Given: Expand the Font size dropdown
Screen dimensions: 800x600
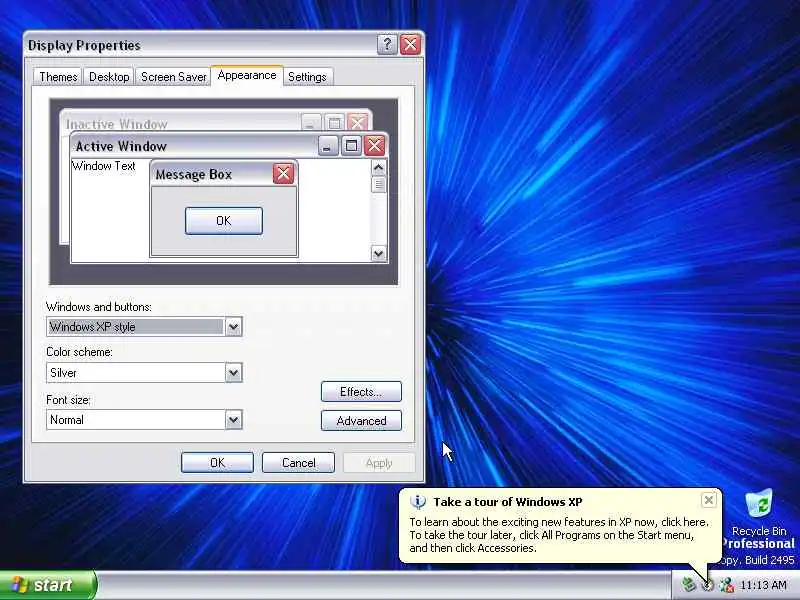Looking at the screenshot, I should coord(233,420).
